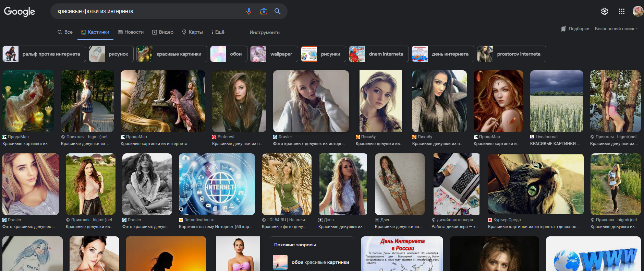The width and height of the screenshot is (644, 271).
Task: Select the день интернета chip
Action: click(x=443, y=54)
